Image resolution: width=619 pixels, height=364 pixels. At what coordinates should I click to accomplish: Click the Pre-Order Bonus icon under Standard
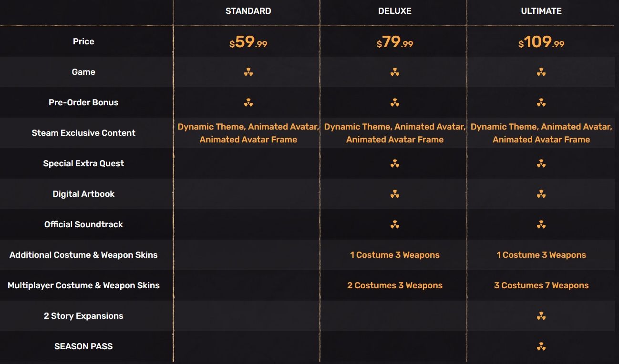pos(248,102)
